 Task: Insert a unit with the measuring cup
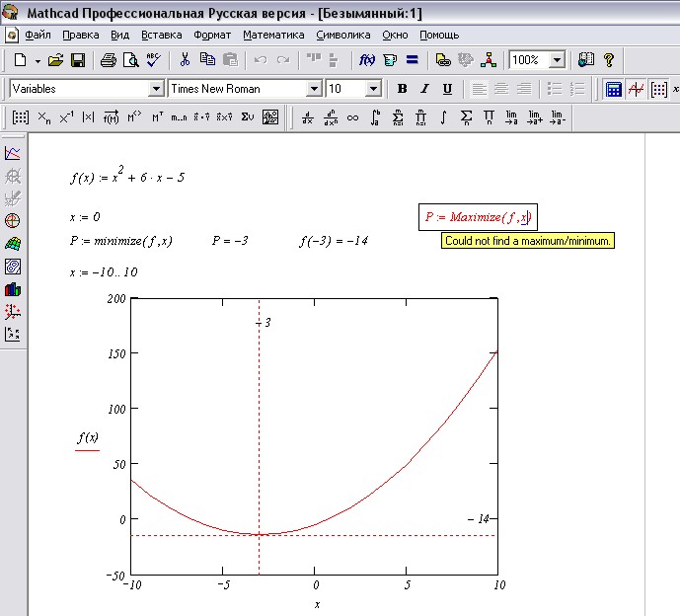[390, 60]
